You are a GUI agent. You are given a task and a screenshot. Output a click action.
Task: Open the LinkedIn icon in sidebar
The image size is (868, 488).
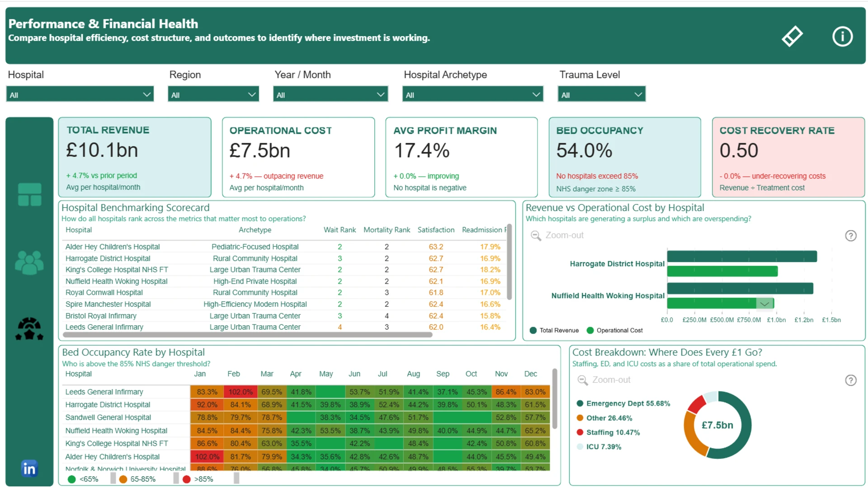pos(29,469)
